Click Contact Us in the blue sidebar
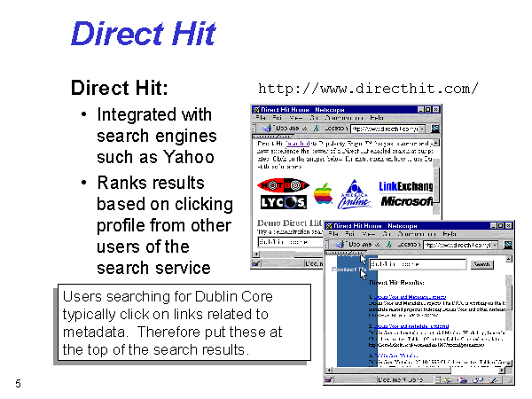This screenshot has height=399, width=532. click(348, 269)
